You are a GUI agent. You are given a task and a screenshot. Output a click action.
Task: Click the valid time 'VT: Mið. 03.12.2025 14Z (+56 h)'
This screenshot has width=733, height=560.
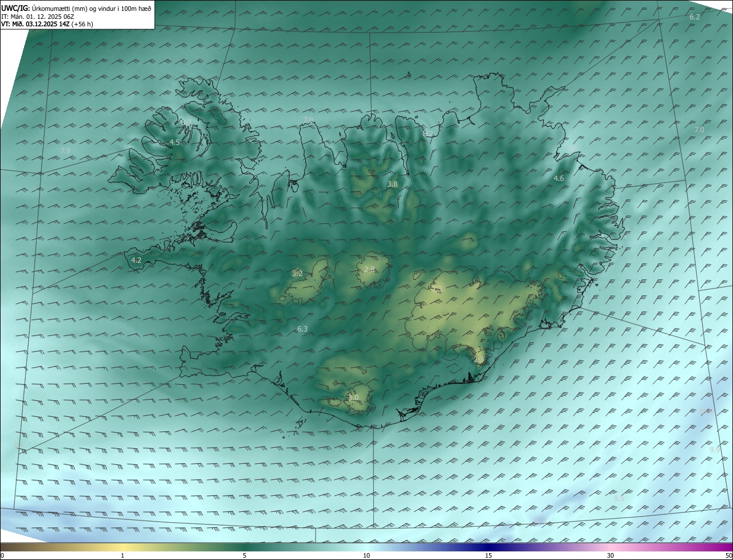pyautogui.click(x=47, y=25)
